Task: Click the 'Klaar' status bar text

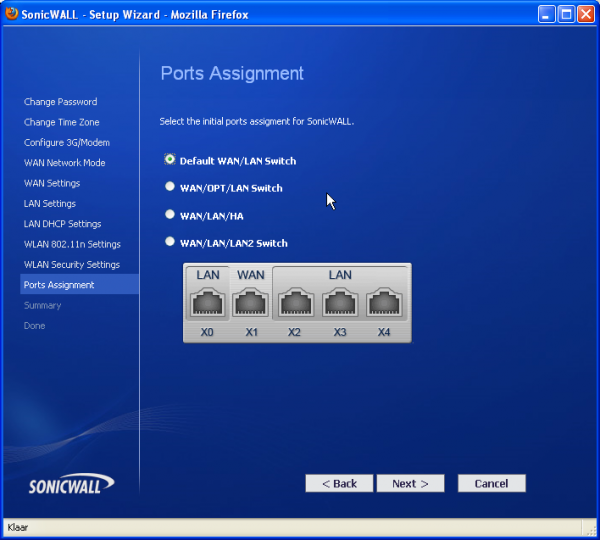Action: (x=18, y=527)
